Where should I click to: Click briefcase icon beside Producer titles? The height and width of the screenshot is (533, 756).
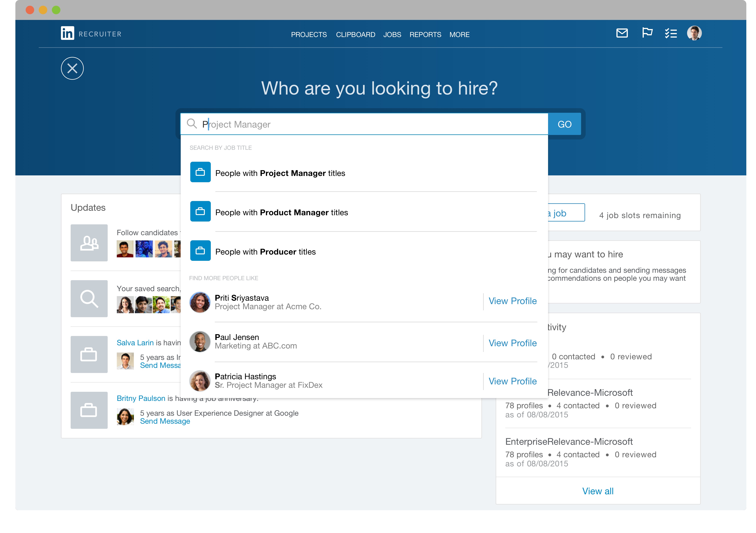(200, 251)
